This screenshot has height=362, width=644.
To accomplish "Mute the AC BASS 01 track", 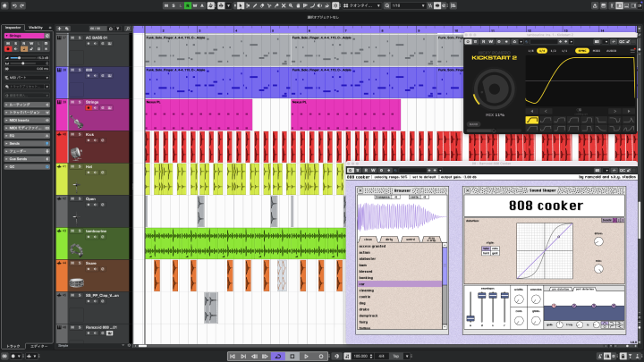I will click(72, 38).
